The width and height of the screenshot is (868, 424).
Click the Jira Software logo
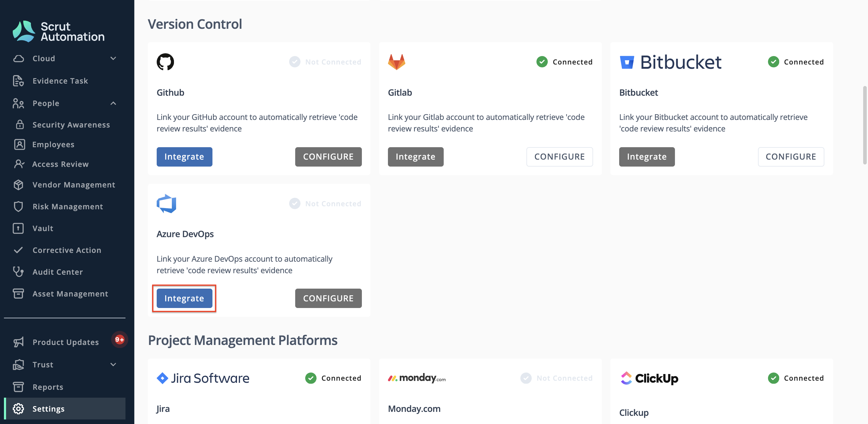tap(203, 378)
